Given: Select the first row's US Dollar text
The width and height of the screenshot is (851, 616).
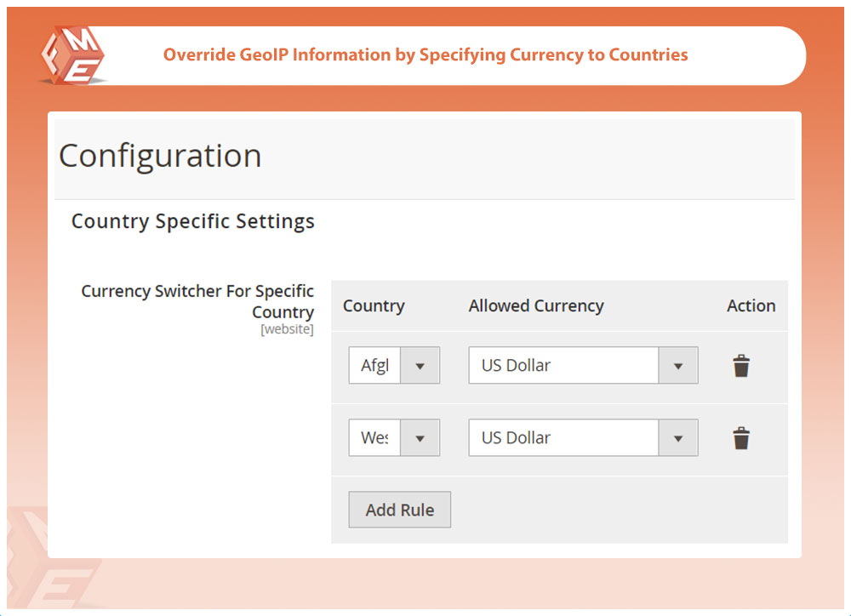Looking at the screenshot, I should (517, 366).
